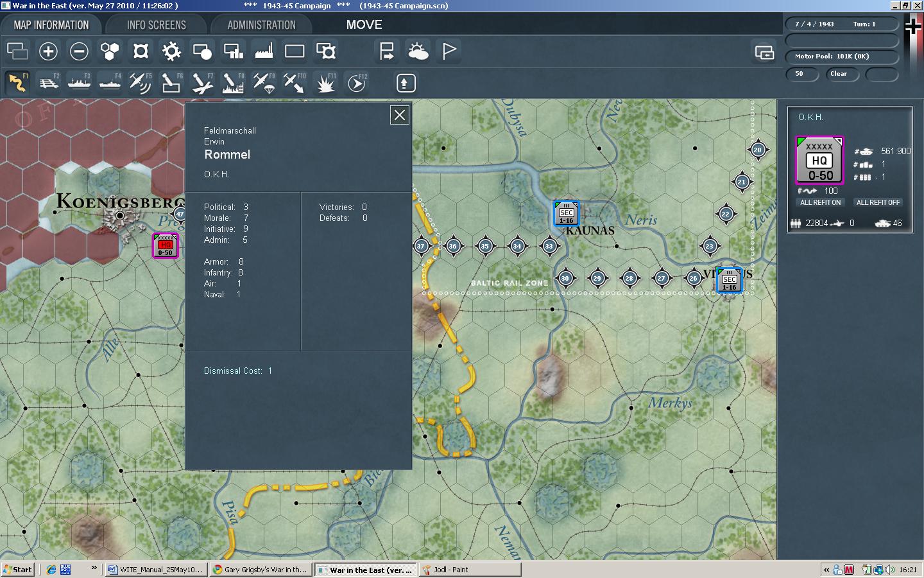Select the F4 ship mode icon
This screenshot has width=924, height=578.
click(x=110, y=83)
